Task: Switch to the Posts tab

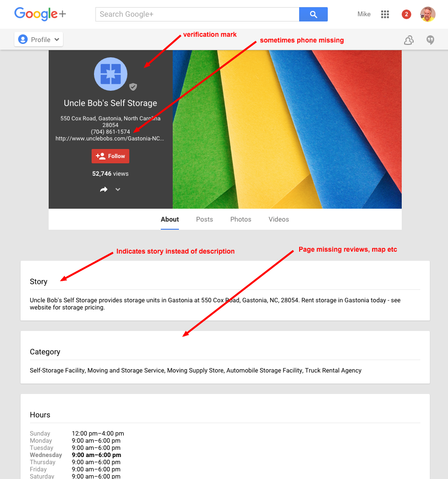Action: coord(205,219)
